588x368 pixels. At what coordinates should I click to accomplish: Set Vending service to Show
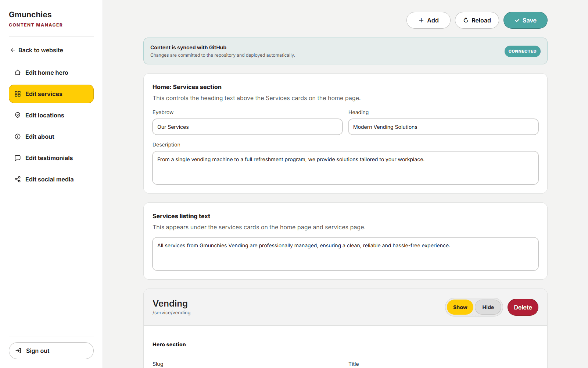pos(460,307)
